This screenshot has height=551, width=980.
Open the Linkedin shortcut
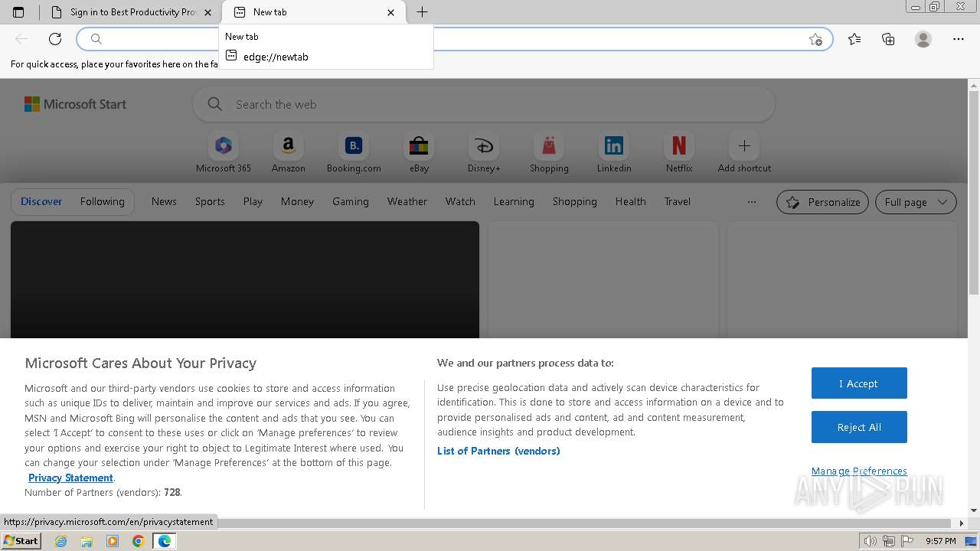pos(614,153)
